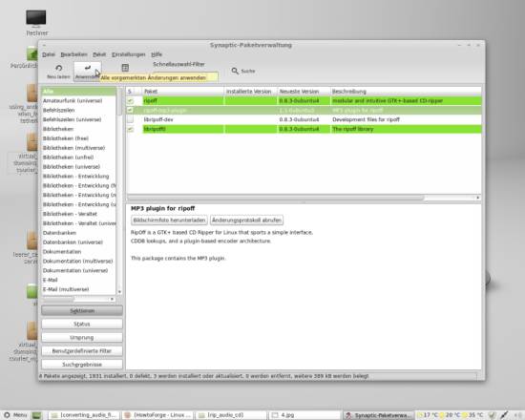Apply marked changes with Anwenden icon

[x=88, y=68]
